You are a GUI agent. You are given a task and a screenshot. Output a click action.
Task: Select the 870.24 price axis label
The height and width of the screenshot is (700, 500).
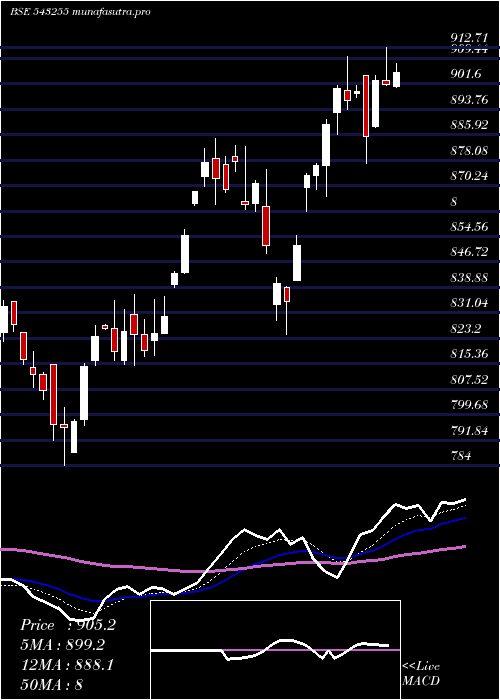pyautogui.click(x=469, y=176)
